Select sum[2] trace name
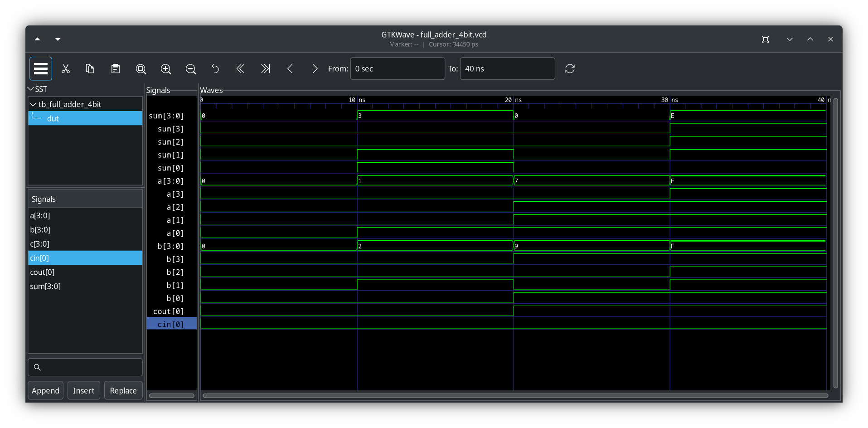This screenshot has width=868, height=428. [x=171, y=142]
